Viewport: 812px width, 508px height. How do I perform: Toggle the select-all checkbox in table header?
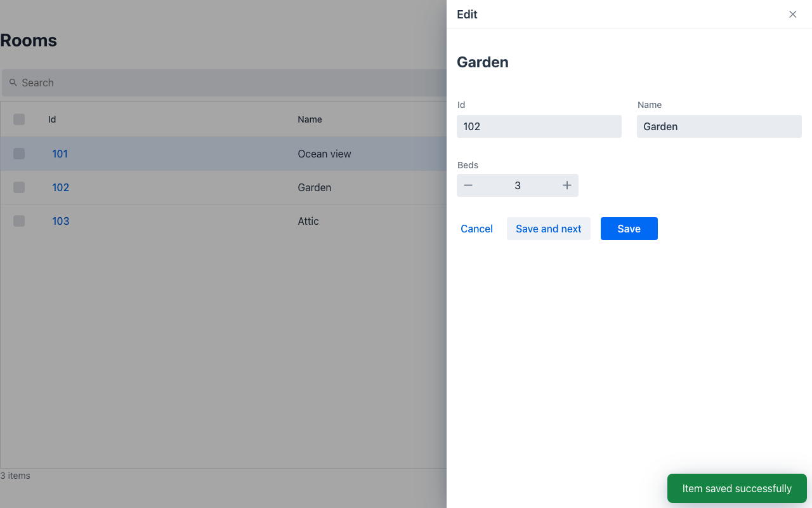pyautogui.click(x=19, y=119)
